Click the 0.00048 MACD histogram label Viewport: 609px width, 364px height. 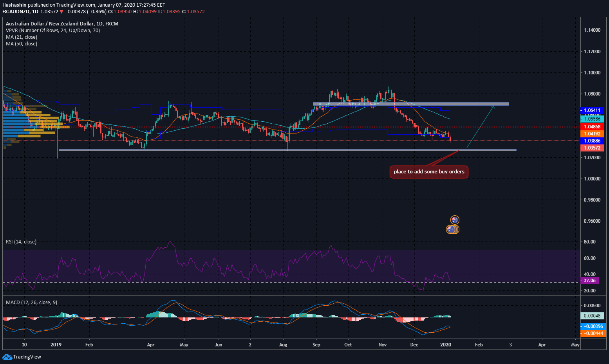coord(592,316)
